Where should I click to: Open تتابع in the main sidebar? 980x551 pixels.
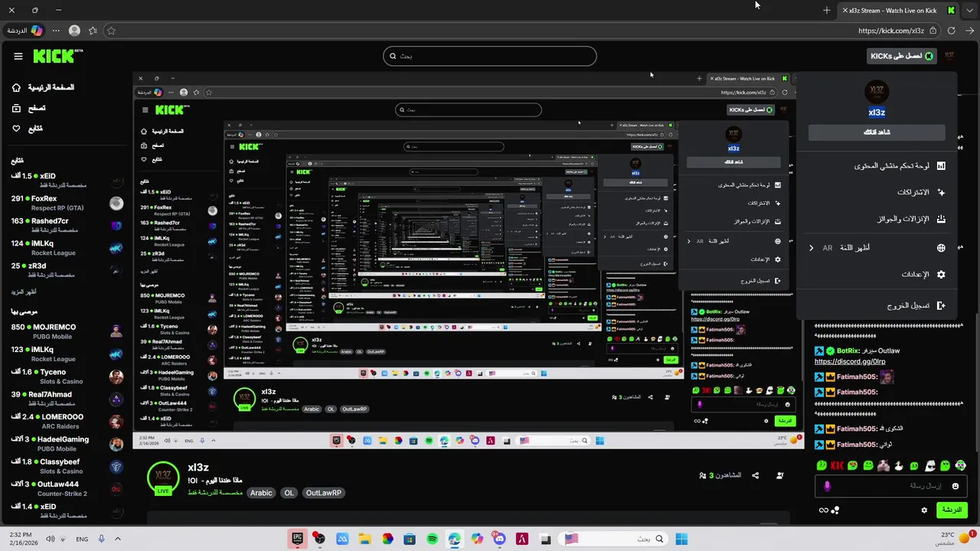(27, 129)
